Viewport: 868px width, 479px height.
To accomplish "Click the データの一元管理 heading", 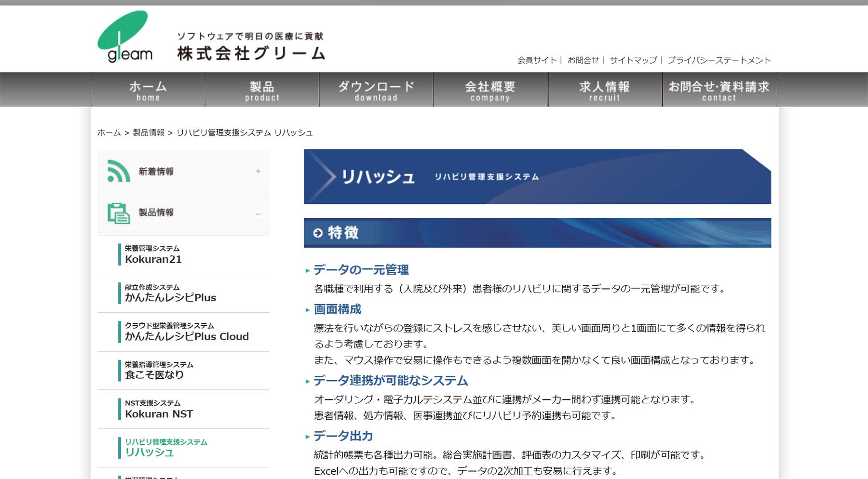I will (x=361, y=270).
